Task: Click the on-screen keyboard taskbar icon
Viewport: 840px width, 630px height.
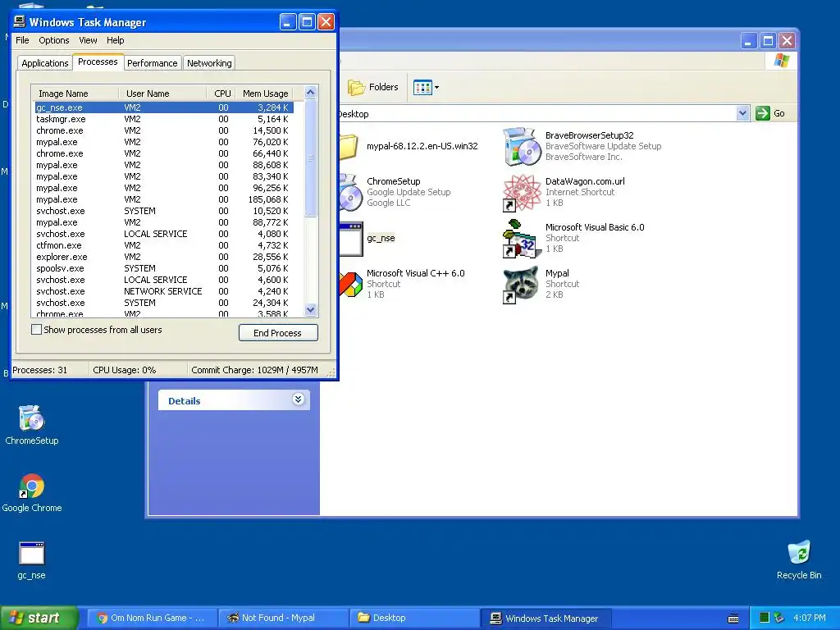Action: [x=733, y=619]
